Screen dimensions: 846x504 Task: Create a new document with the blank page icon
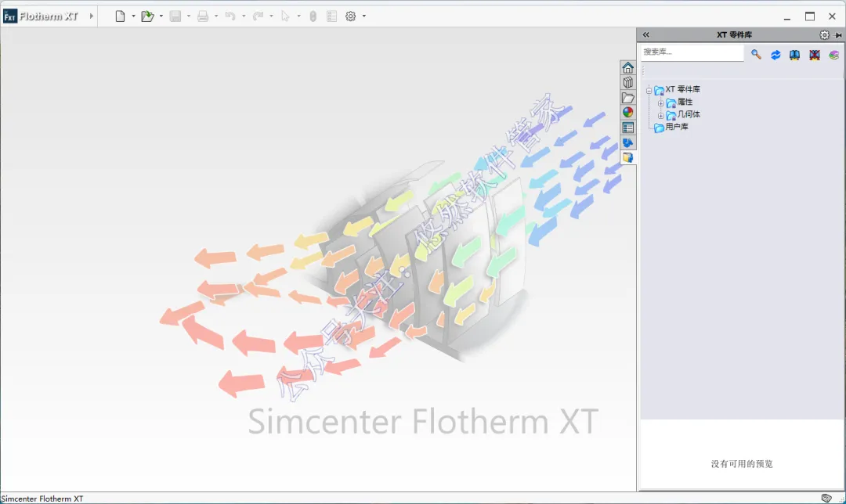point(120,16)
